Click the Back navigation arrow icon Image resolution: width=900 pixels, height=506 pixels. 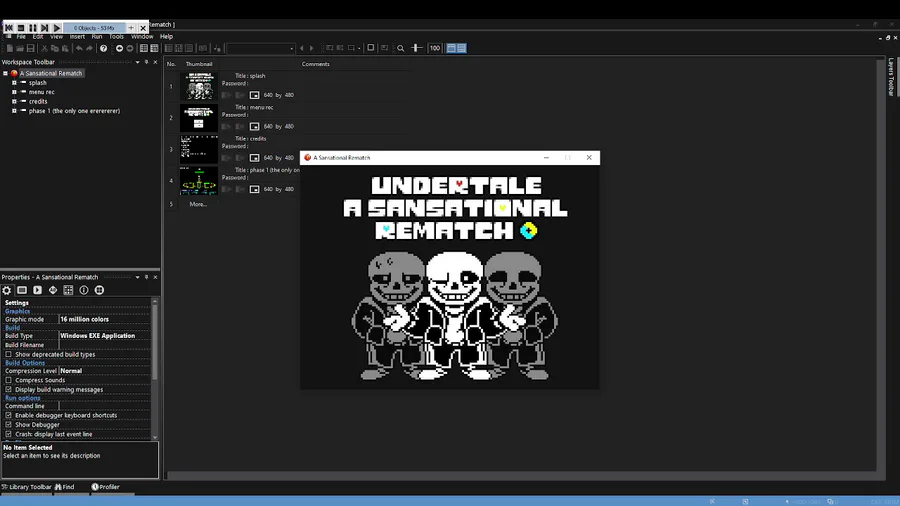coord(119,48)
